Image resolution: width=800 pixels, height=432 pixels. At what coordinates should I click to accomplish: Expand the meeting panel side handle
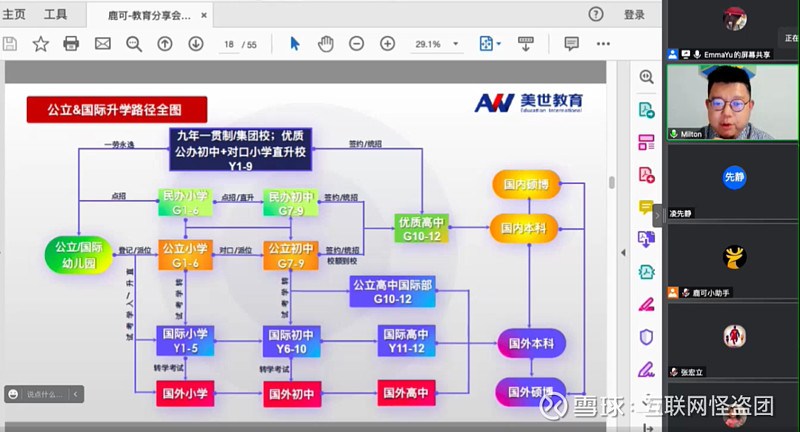(658, 215)
